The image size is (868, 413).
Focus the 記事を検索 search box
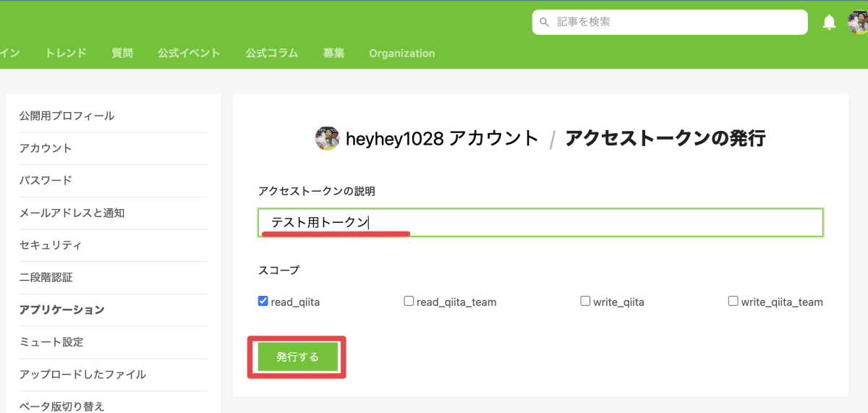pos(670,22)
